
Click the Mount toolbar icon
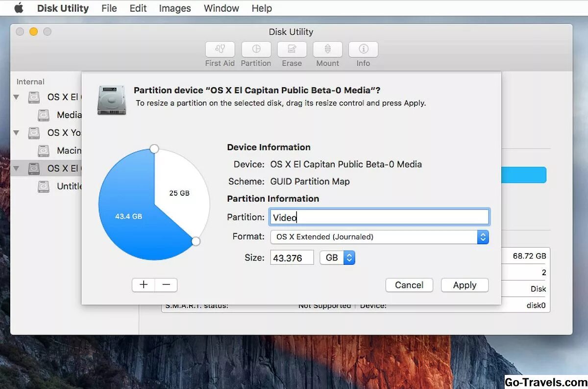[327, 53]
